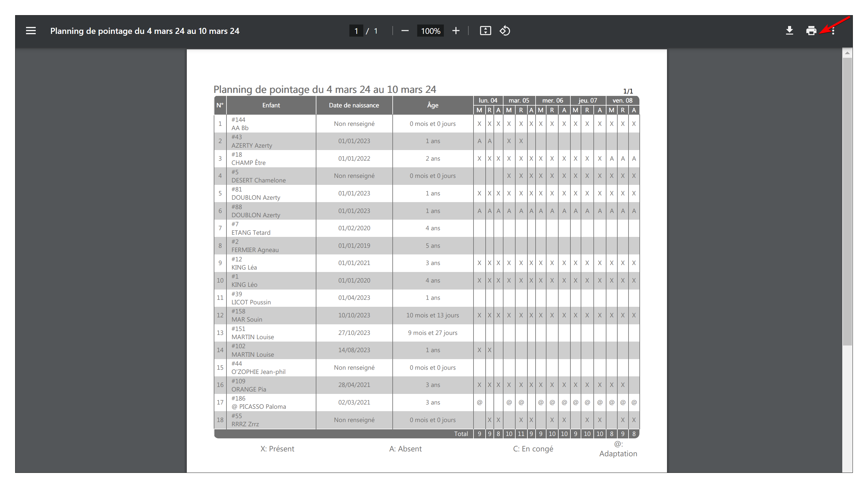
Task: Download the PDF document
Action: tap(789, 31)
